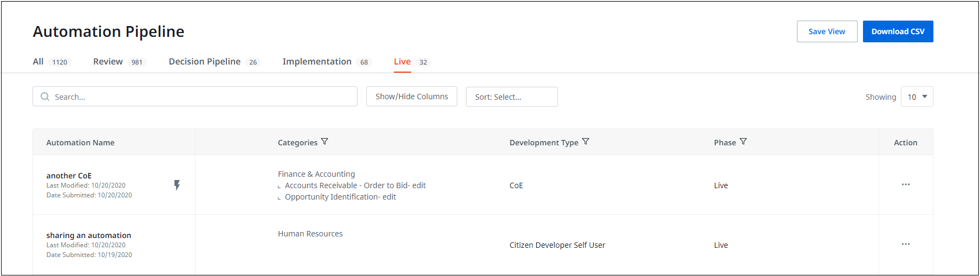Screen dimensions: 980x276
Task: Expand the Showing rows-per-page dropdown
Action: [917, 97]
